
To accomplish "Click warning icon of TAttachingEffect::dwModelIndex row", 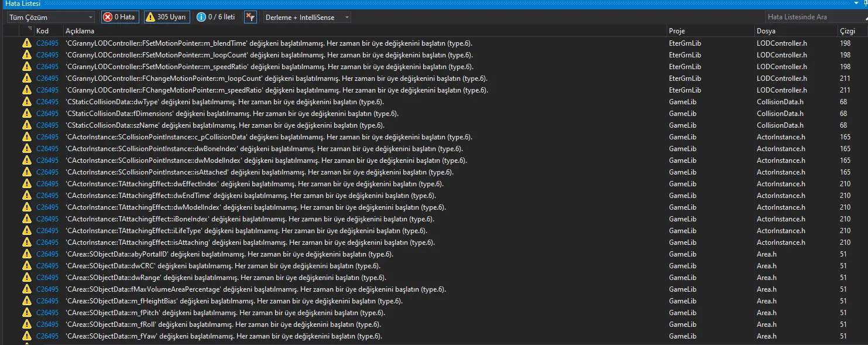I will pos(26,207).
